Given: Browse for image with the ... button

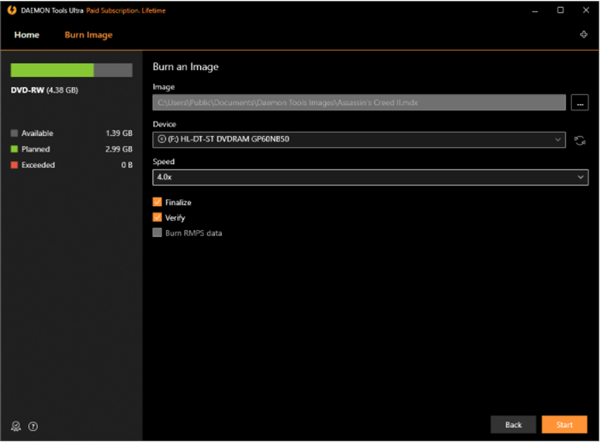Looking at the screenshot, I should pyautogui.click(x=580, y=103).
